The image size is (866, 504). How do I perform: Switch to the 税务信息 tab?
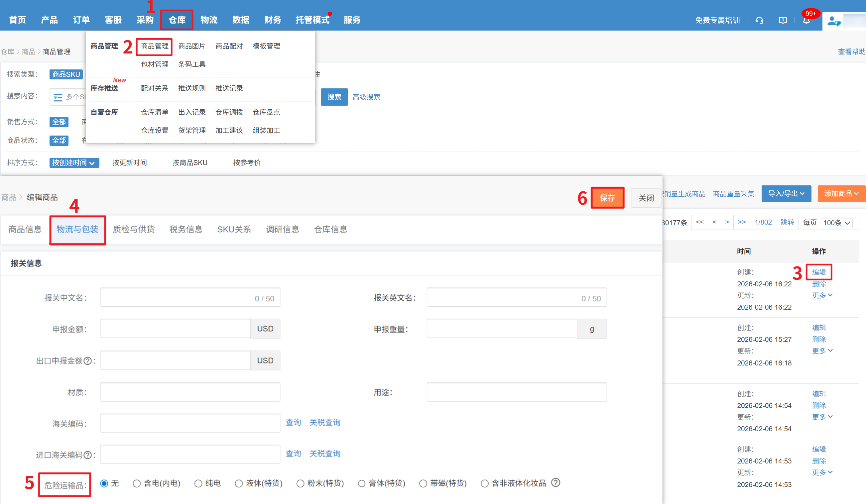186,229
